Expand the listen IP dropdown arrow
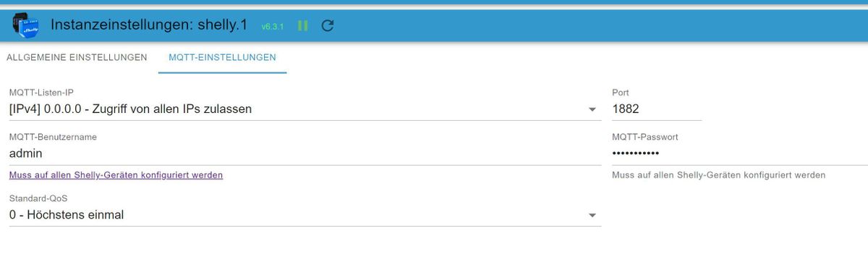The width and height of the screenshot is (868, 270). pos(592,110)
